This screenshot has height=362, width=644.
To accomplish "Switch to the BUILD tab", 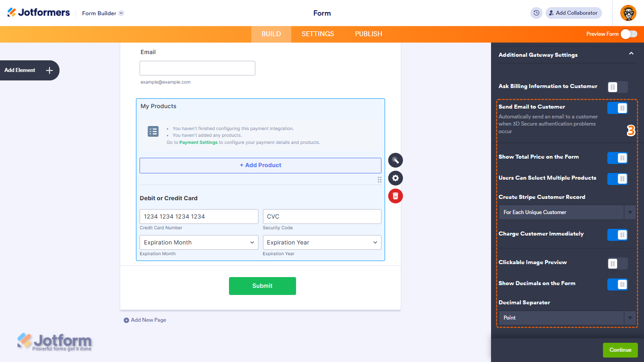I will 271,34.
